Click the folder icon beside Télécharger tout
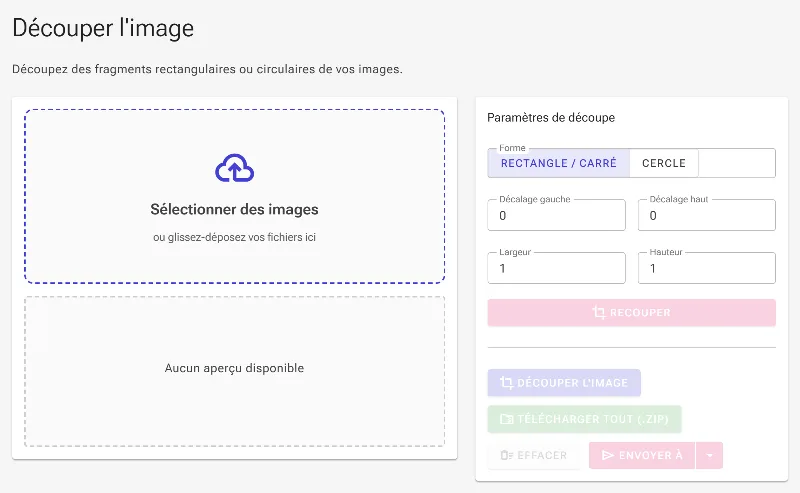The image size is (800, 493). tap(507, 419)
